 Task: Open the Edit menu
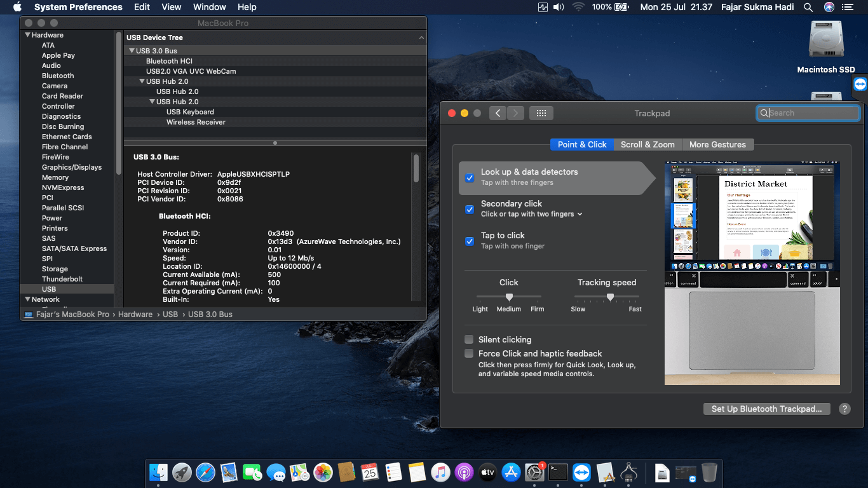(142, 7)
